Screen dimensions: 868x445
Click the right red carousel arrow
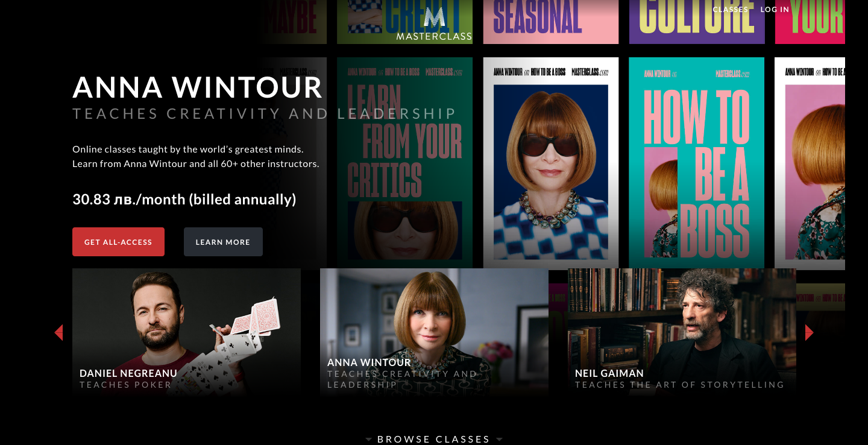(x=809, y=332)
